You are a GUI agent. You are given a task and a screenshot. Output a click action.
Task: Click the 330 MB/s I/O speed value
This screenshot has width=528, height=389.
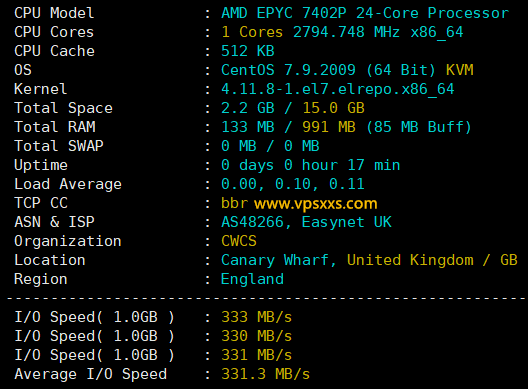(257, 336)
